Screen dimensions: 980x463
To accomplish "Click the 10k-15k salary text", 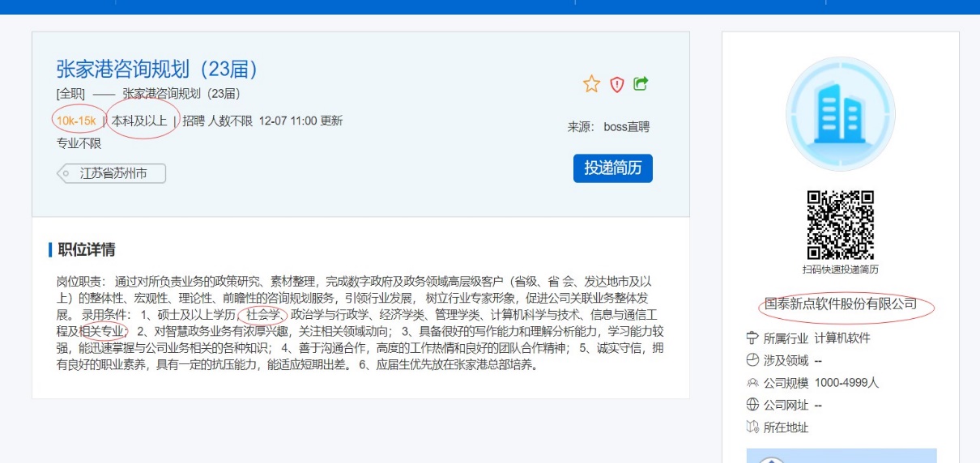I will point(76,121).
